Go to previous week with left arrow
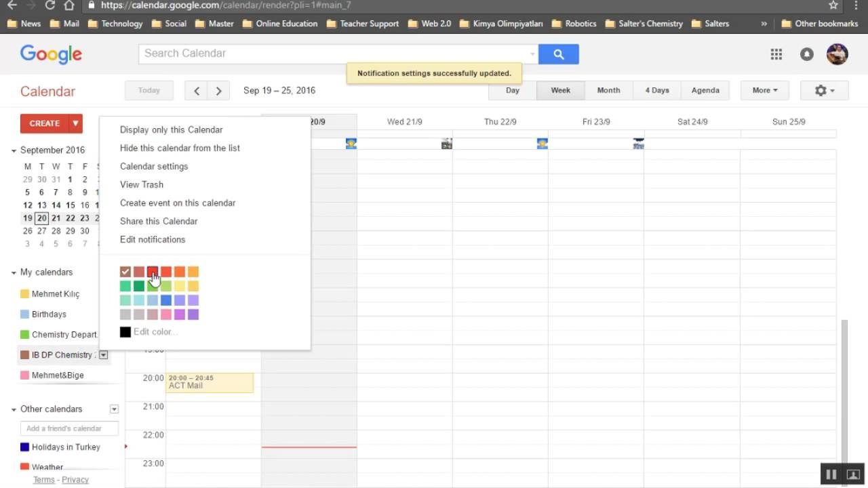Screen dimensions: 868x488 coord(197,90)
